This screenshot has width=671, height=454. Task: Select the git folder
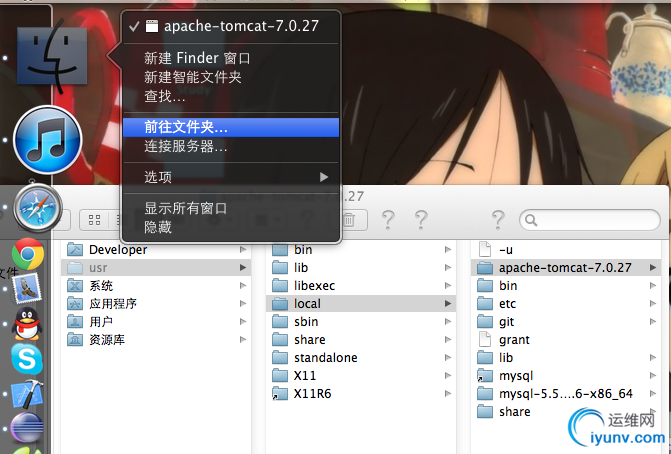[566, 321]
